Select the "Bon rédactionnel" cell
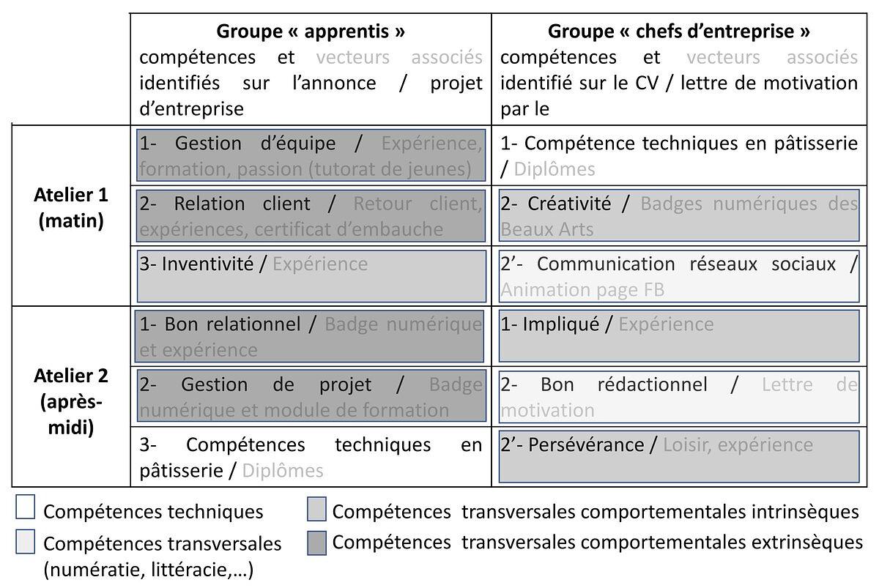This screenshot has width=879, height=588. click(679, 397)
